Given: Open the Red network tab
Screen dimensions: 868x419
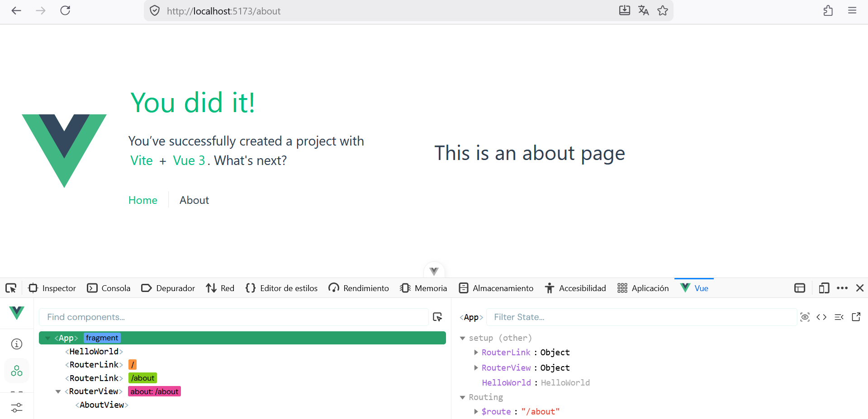Looking at the screenshot, I should click(x=220, y=288).
